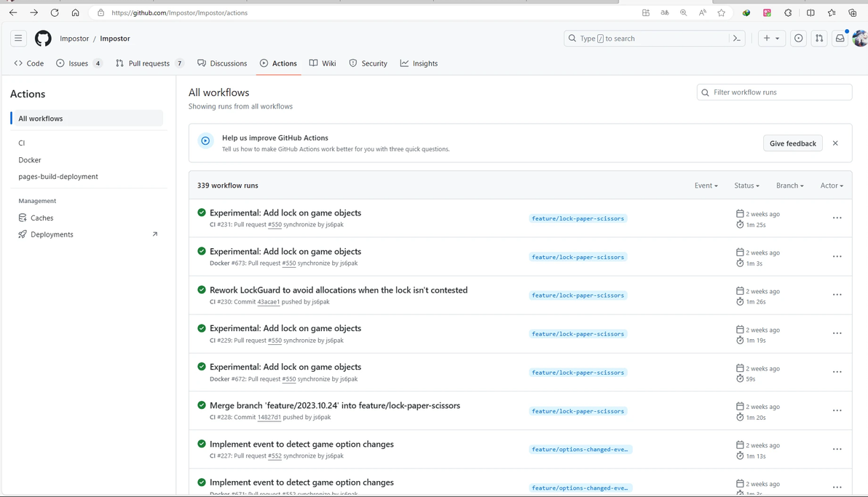
Task: Open the notifications inbox icon
Action: coord(840,39)
